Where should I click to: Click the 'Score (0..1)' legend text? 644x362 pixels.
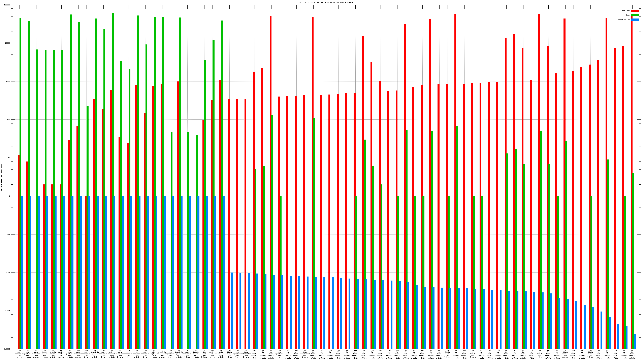pos(624,20)
